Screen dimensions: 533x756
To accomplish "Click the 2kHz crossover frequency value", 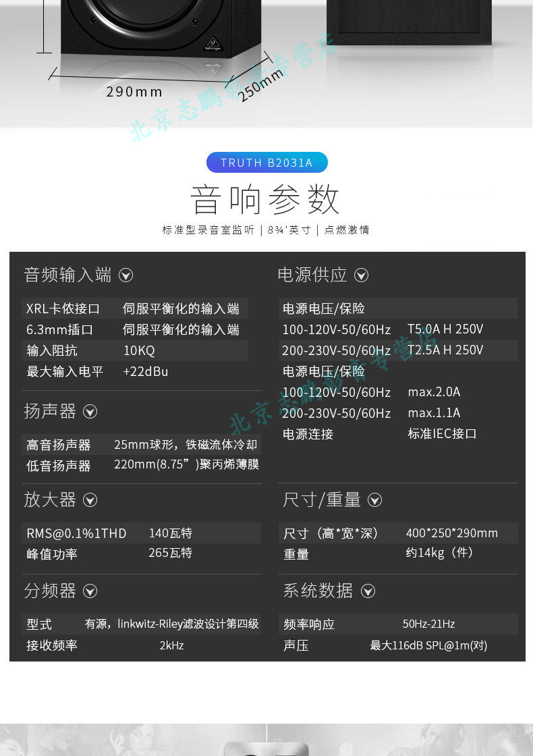I will (171, 645).
